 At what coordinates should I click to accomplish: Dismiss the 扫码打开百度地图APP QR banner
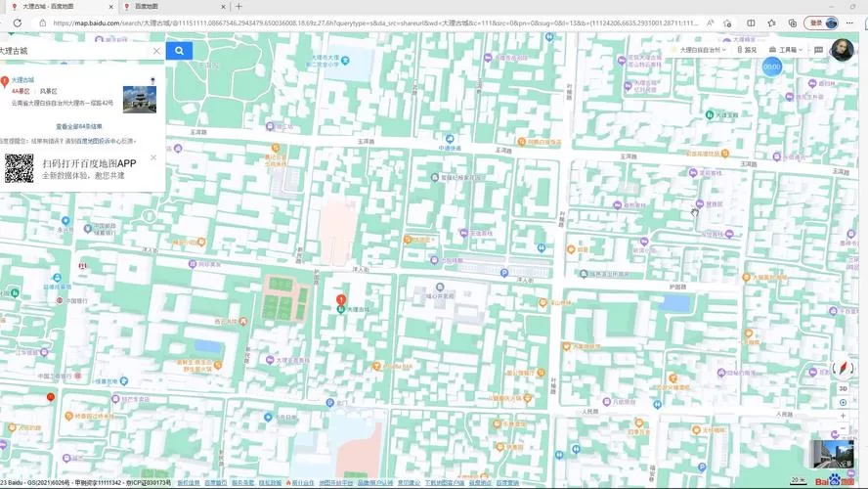(x=153, y=157)
